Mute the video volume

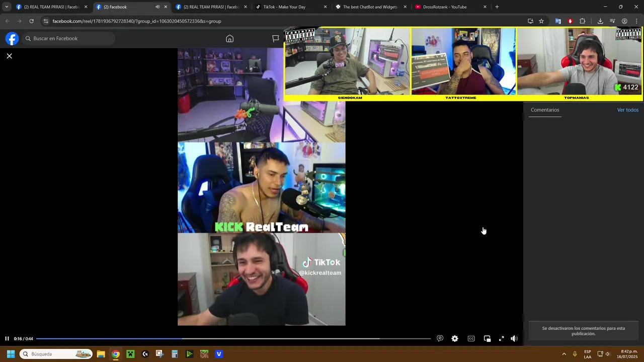click(x=514, y=339)
